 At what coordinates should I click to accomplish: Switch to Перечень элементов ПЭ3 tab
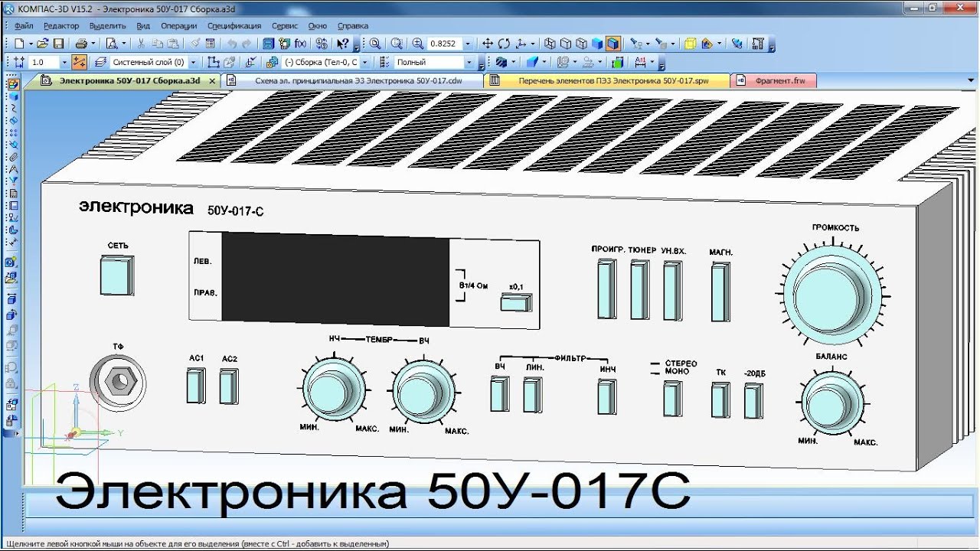[606, 80]
